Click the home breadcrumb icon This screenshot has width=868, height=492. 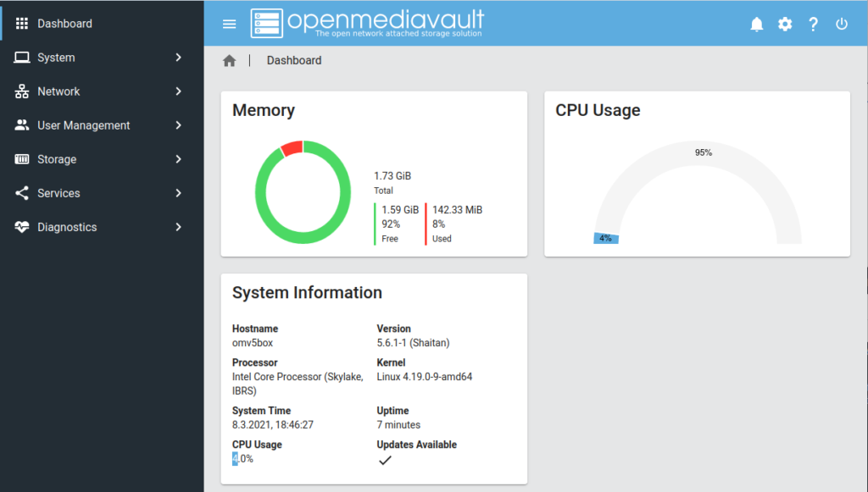[229, 60]
